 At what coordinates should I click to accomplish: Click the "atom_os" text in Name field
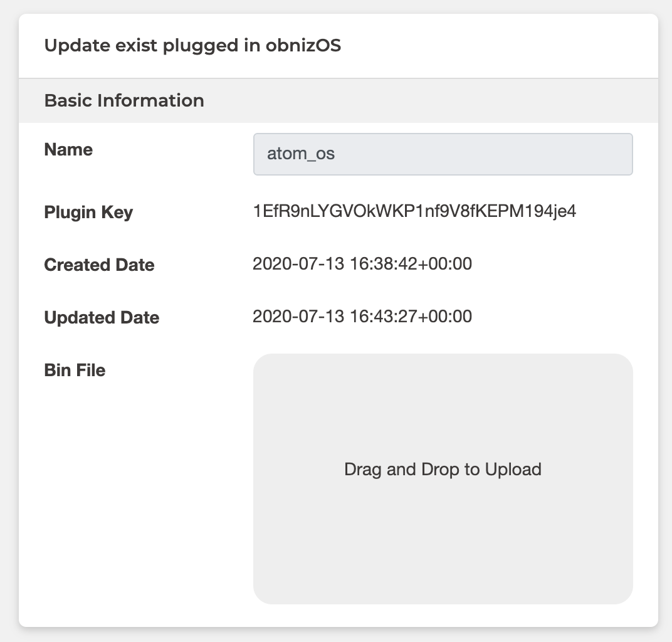coord(301,154)
